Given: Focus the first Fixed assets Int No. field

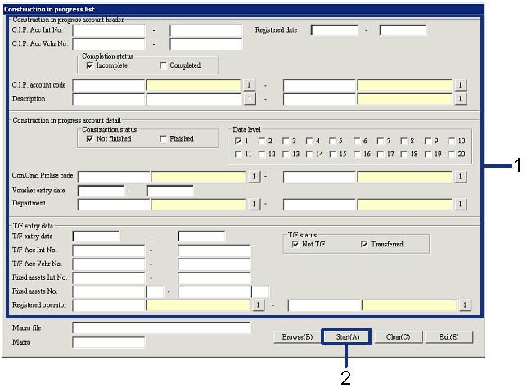Looking at the screenshot, I should point(109,277).
